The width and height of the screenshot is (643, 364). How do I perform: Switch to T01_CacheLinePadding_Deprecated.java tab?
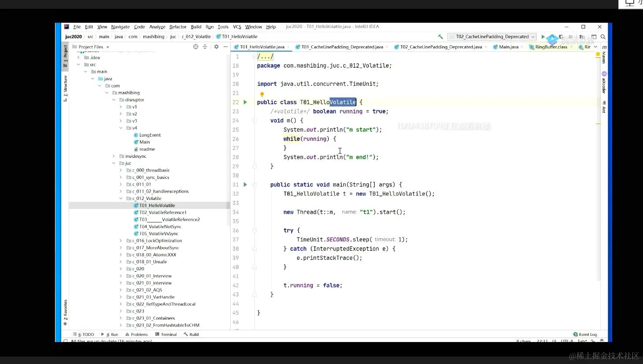click(x=342, y=47)
